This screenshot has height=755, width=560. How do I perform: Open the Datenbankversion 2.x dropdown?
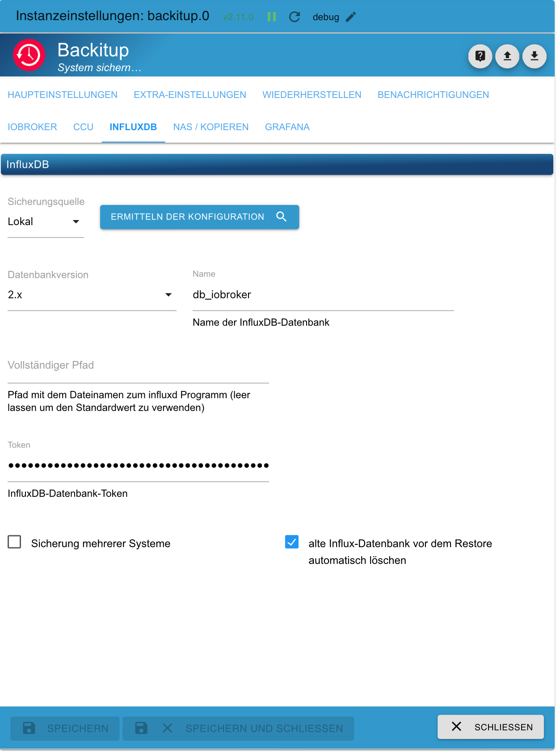92,295
